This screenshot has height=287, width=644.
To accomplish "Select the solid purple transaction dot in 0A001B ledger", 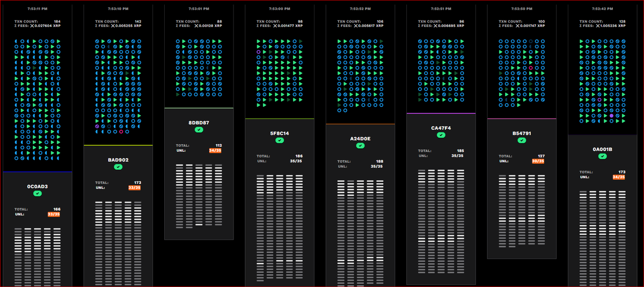I will tap(611, 116).
